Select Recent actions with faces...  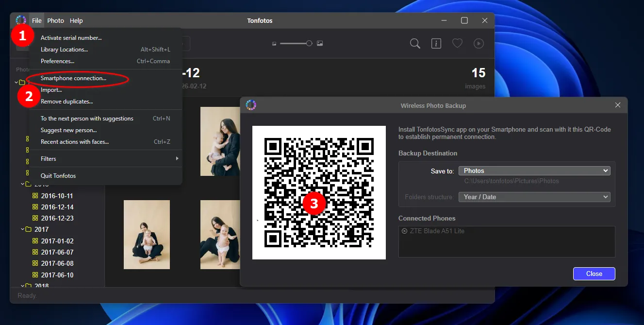click(x=105, y=142)
